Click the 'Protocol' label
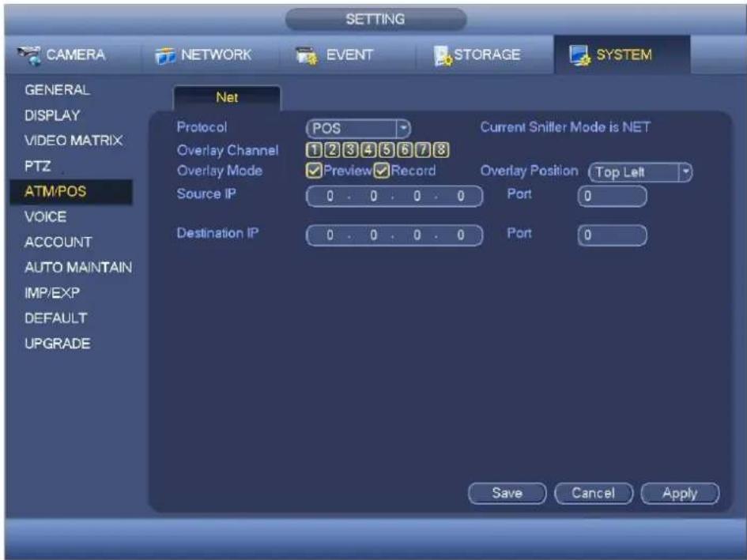747x560 pixels. pos(202,127)
